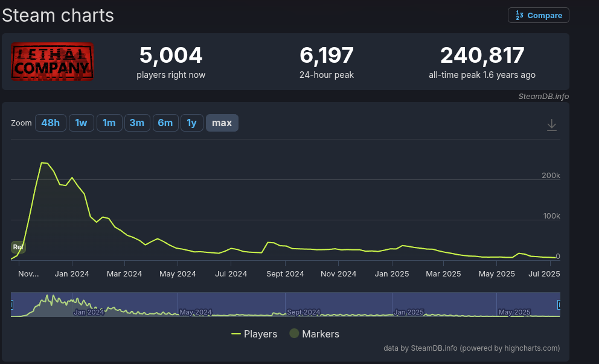The height and width of the screenshot is (364, 599).
Task: Set zoom to 1w
Action: pos(81,123)
